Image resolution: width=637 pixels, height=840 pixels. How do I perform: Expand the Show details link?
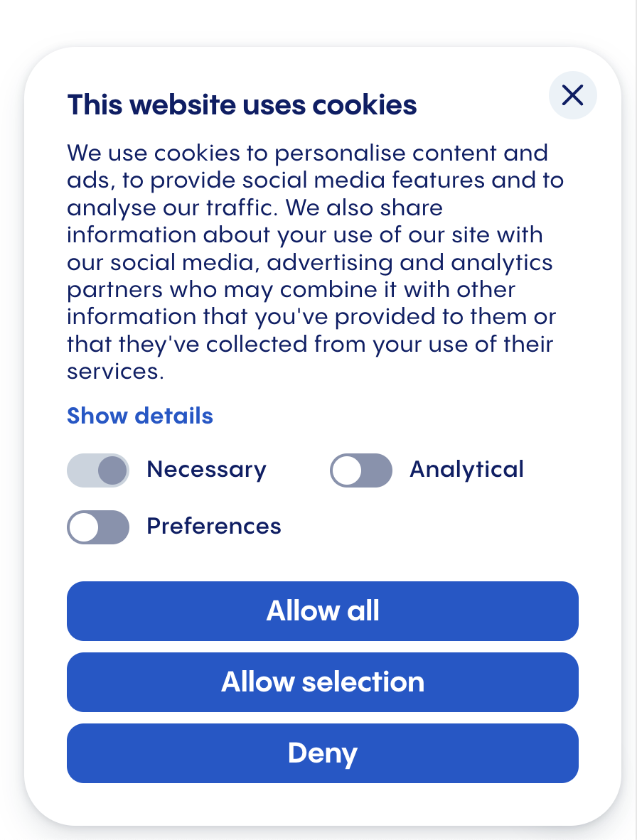click(140, 416)
